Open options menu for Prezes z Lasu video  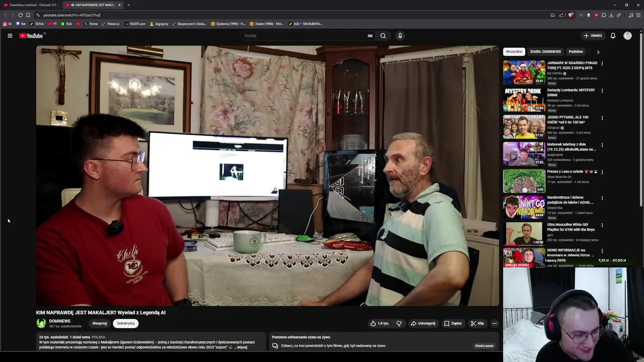602,172
